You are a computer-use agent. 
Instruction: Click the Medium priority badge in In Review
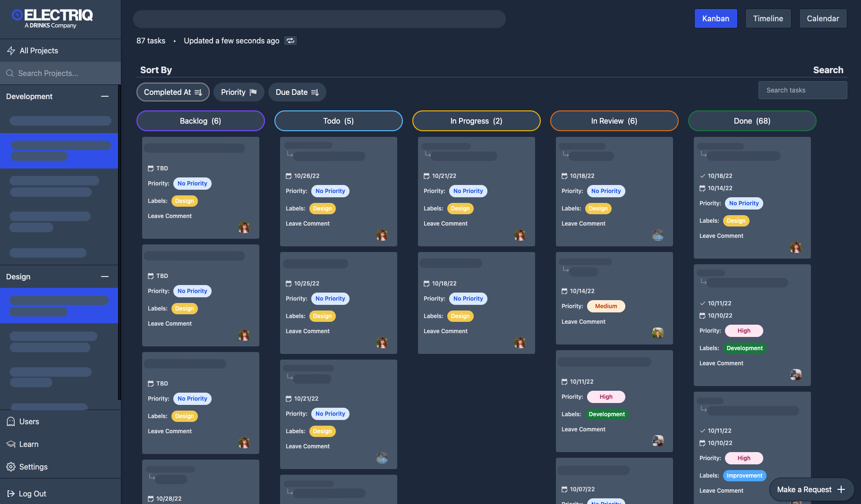point(605,306)
